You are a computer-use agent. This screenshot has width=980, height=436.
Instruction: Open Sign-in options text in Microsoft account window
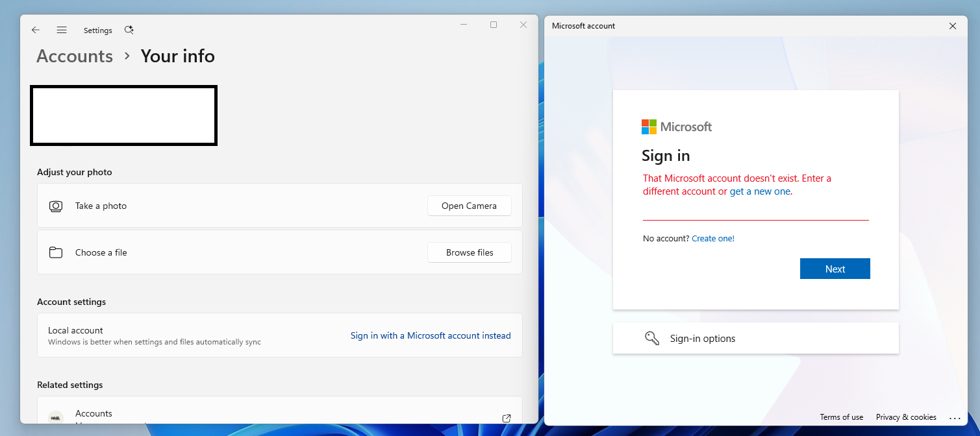pyautogui.click(x=703, y=339)
